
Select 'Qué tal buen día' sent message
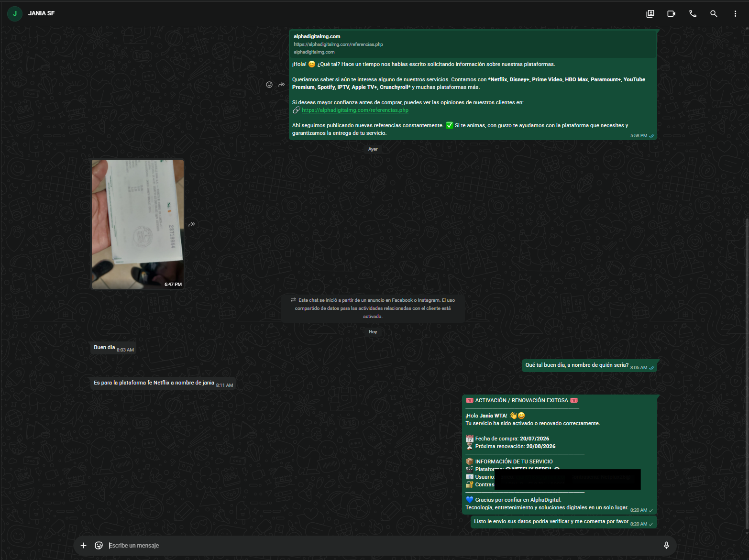coord(589,366)
